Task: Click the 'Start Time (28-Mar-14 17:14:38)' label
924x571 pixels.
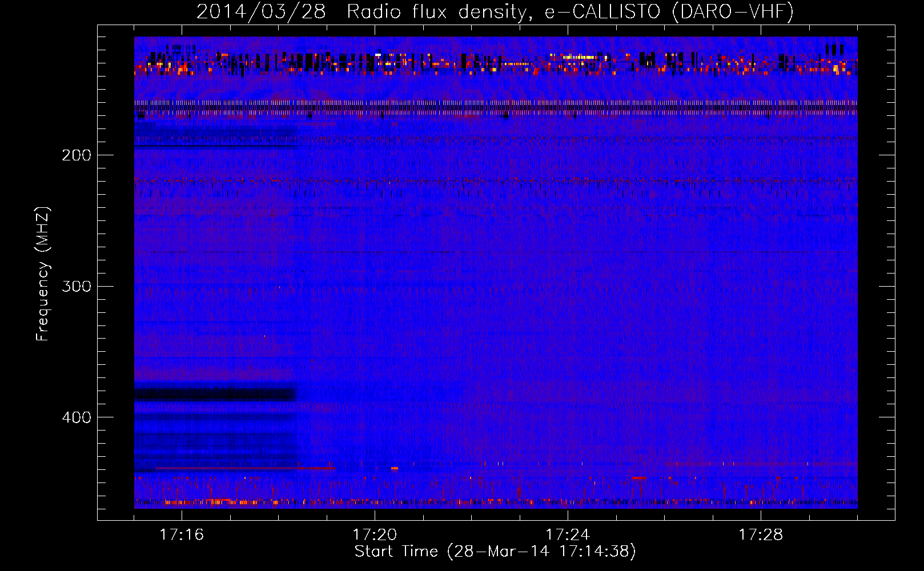Action: [x=495, y=552]
